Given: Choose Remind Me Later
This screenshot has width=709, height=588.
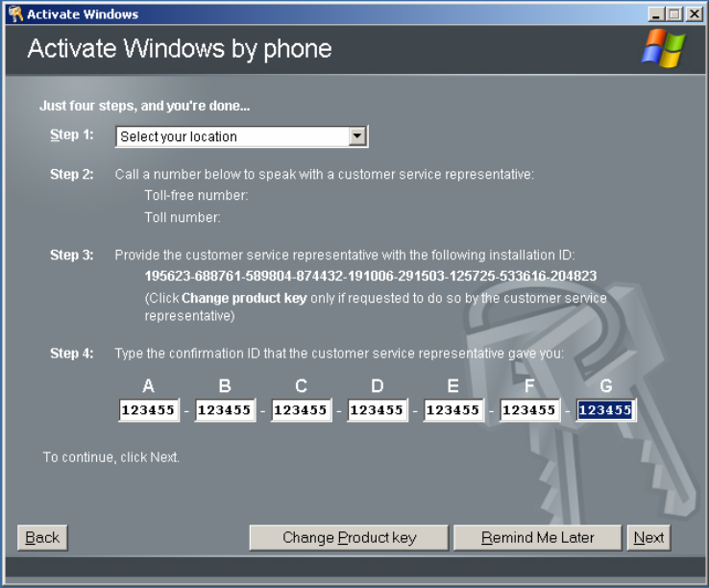Looking at the screenshot, I should tap(538, 537).
